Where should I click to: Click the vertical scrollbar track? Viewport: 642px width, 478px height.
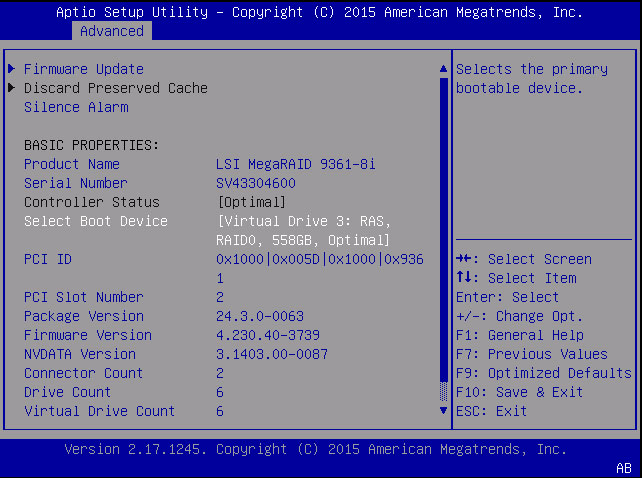(443, 229)
